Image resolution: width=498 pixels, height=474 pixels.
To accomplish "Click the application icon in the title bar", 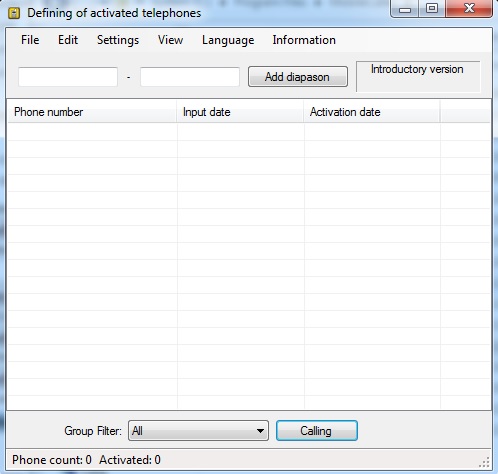I will pos(14,13).
